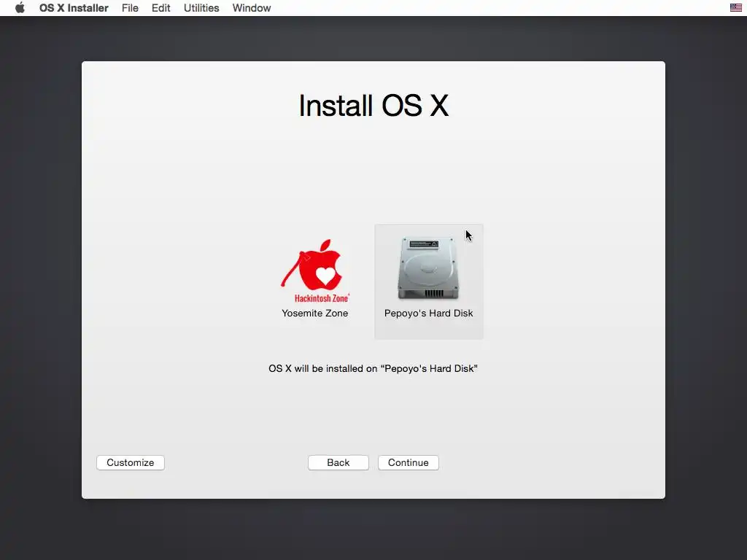Select Pepoyo's Hard Disk drive icon
Screen dimensions: 747x560
pos(428,268)
